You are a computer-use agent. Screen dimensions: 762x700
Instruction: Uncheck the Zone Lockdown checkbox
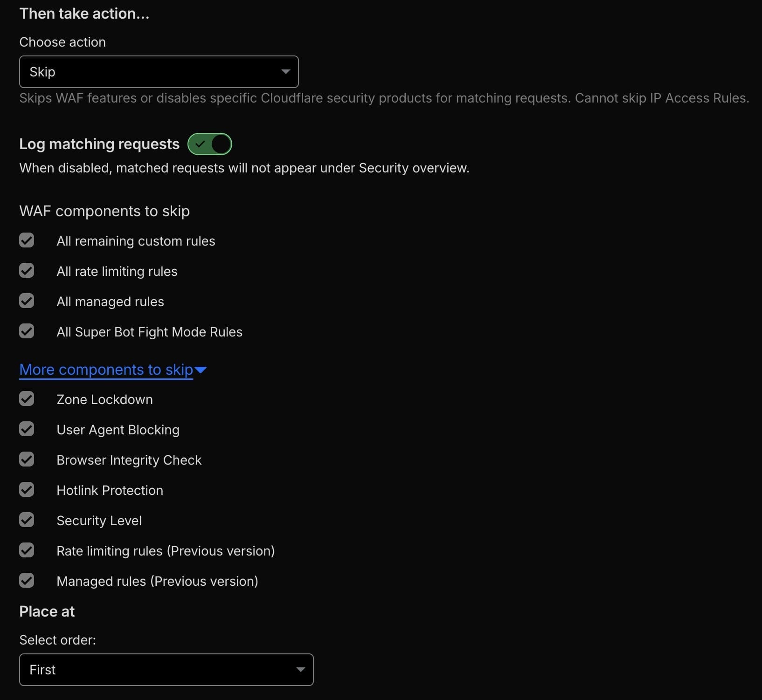(x=27, y=399)
